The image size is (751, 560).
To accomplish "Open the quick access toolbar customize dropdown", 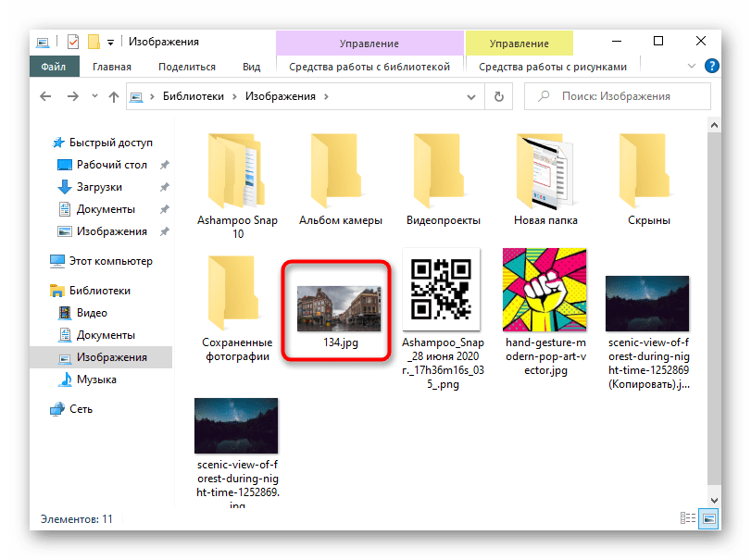I will click(x=110, y=42).
